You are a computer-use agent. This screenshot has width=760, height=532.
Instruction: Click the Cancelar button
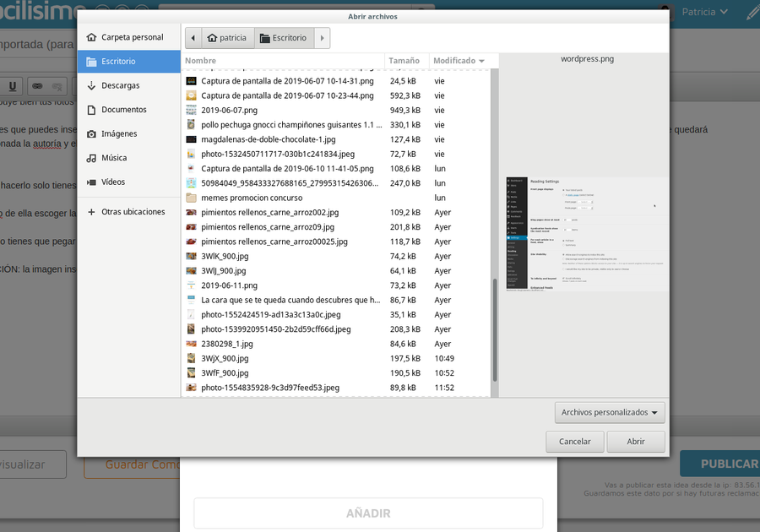click(575, 442)
